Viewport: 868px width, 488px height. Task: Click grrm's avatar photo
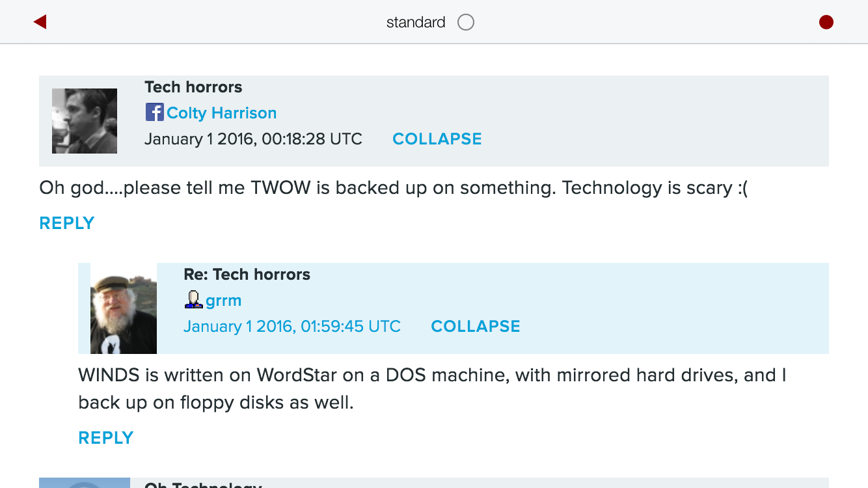[x=124, y=308]
